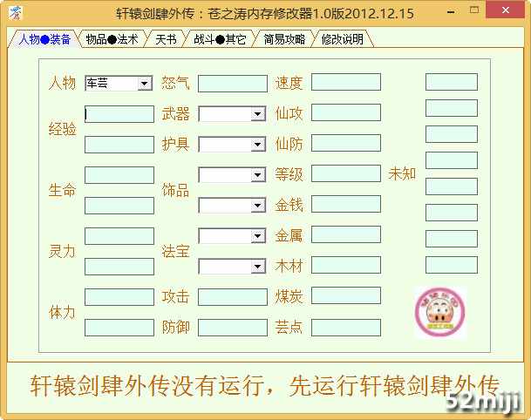Click the 攻击 attack input field
This screenshot has height=420, width=531.
point(232,297)
